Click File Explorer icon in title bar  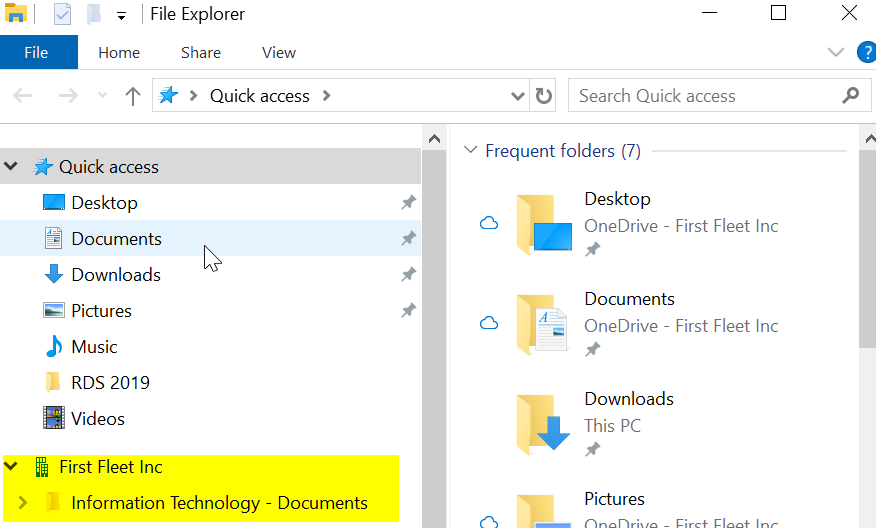[x=15, y=13]
